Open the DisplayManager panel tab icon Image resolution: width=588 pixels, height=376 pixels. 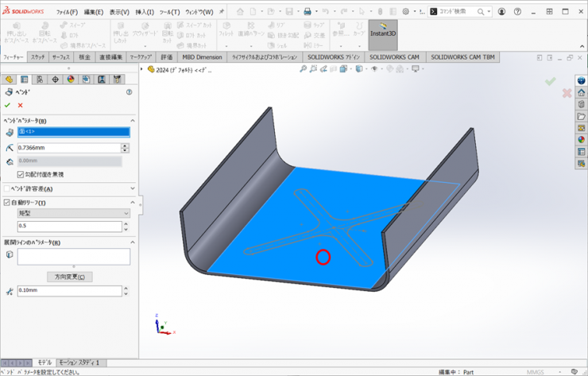point(71,79)
